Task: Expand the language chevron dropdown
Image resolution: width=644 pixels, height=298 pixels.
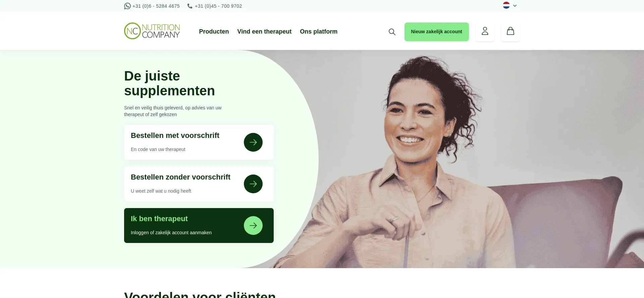Action: click(x=515, y=6)
